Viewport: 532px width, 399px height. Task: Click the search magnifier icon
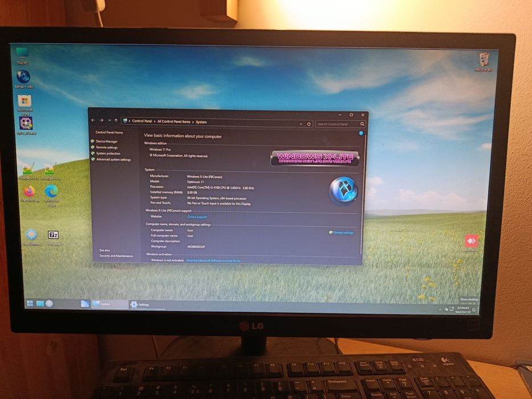pos(362,124)
